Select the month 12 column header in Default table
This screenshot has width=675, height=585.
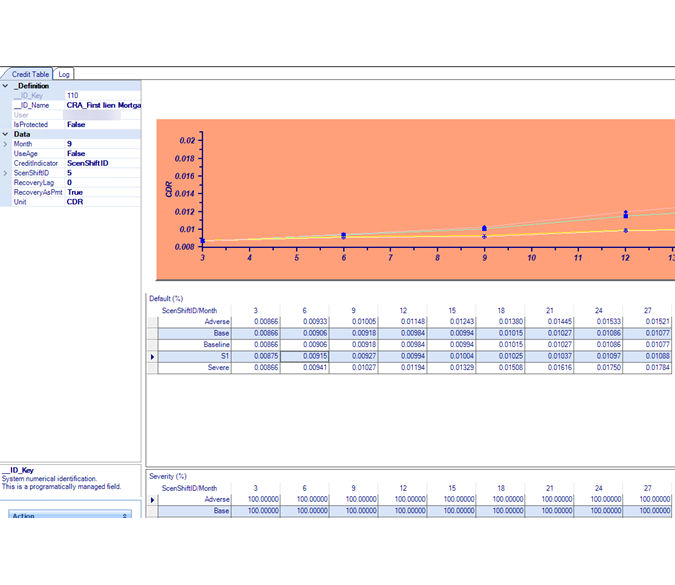[x=403, y=310]
